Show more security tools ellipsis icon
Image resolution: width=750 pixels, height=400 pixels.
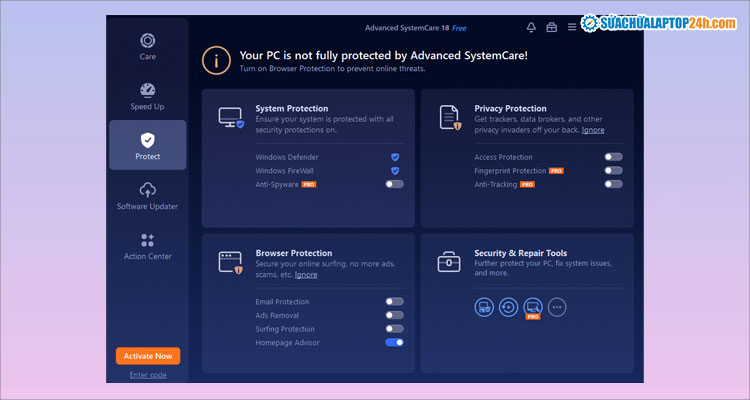tap(557, 307)
